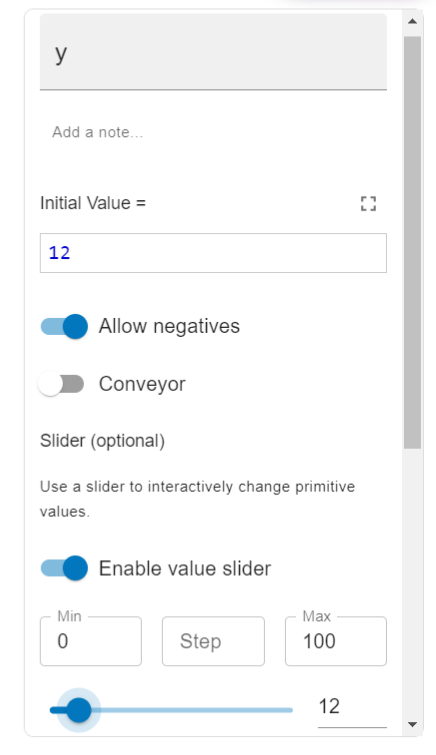Disable the Enable value slider switch
436x755 pixels.
click(x=64, y=568)
